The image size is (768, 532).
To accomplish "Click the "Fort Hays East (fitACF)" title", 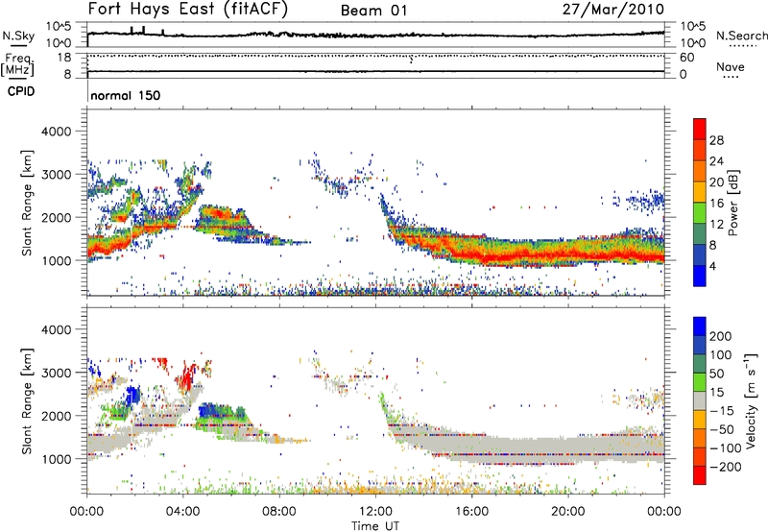I will pyautogui.click(x=188, y=10).
